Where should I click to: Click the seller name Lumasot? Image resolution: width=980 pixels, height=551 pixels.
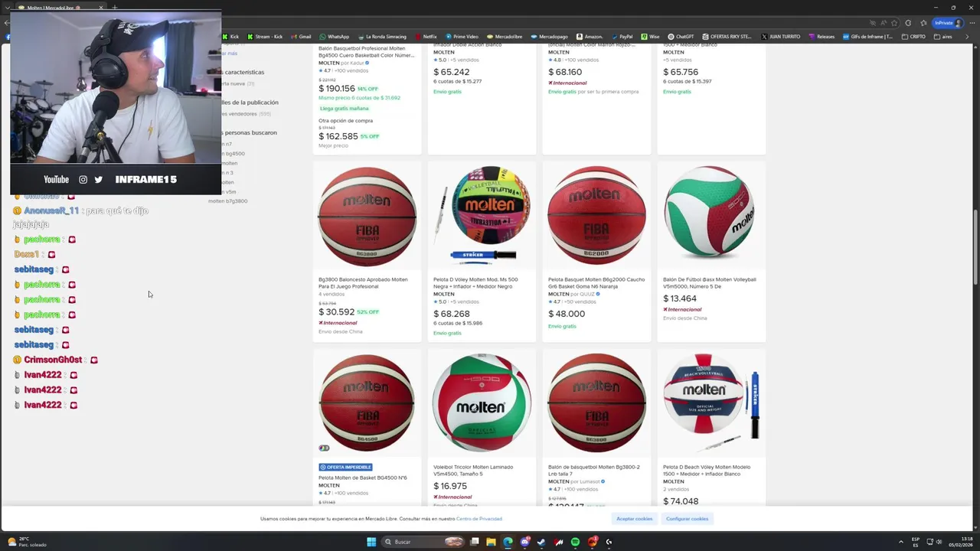tap(590, 481)
